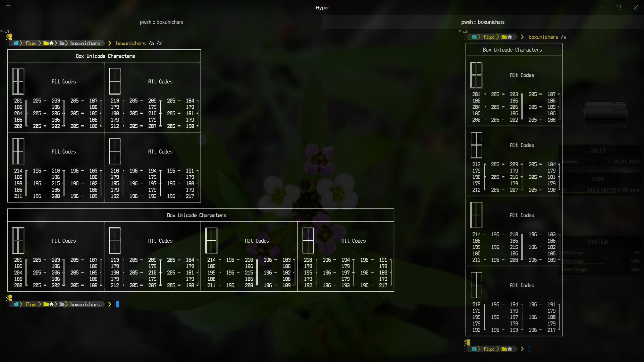Maximize or restore the Hyper window
The image size is (644, 362).
coord(619,7)
